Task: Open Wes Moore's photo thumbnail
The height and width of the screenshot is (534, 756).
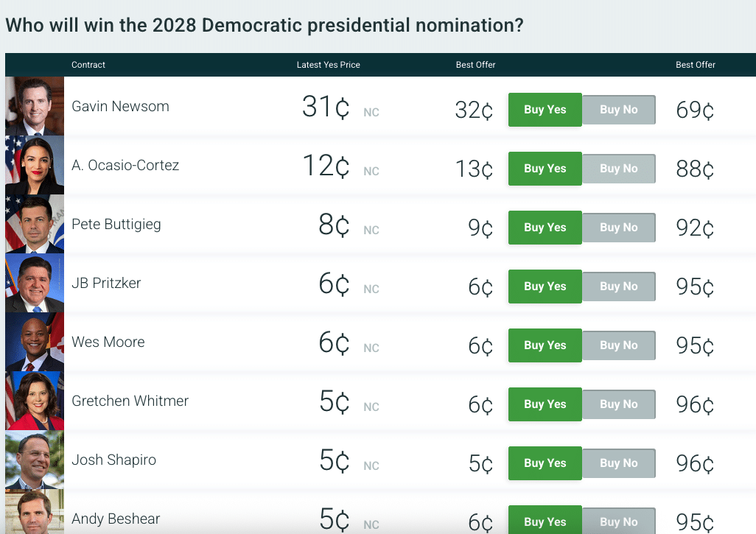Action: [35, 342]
